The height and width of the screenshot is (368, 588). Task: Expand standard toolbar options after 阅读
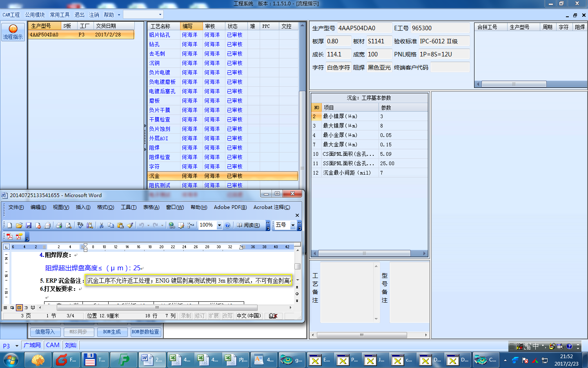[268, 225]
